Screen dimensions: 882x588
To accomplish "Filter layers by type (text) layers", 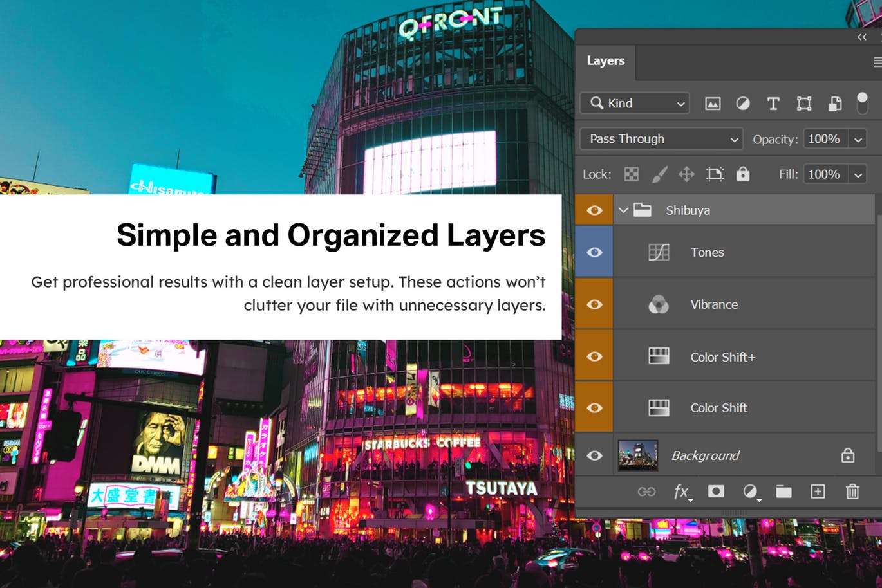I will coord(773,104).
